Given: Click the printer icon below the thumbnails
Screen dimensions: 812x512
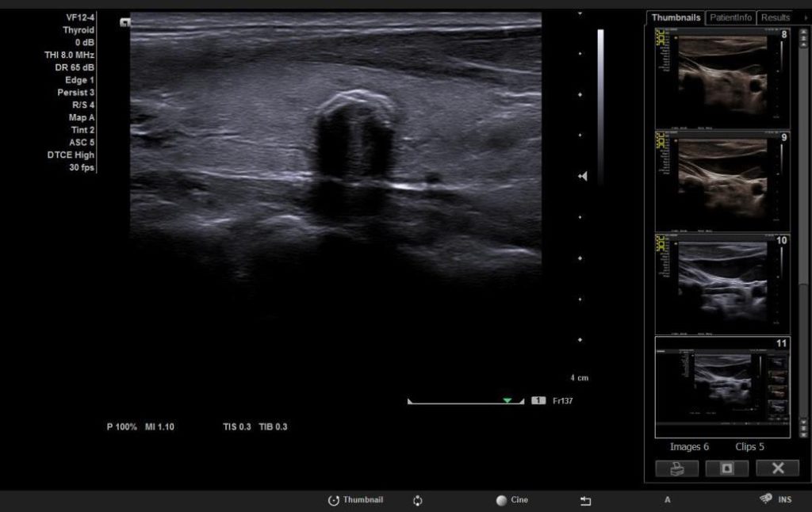Looking at the screenshot, I should coord(676,468).
